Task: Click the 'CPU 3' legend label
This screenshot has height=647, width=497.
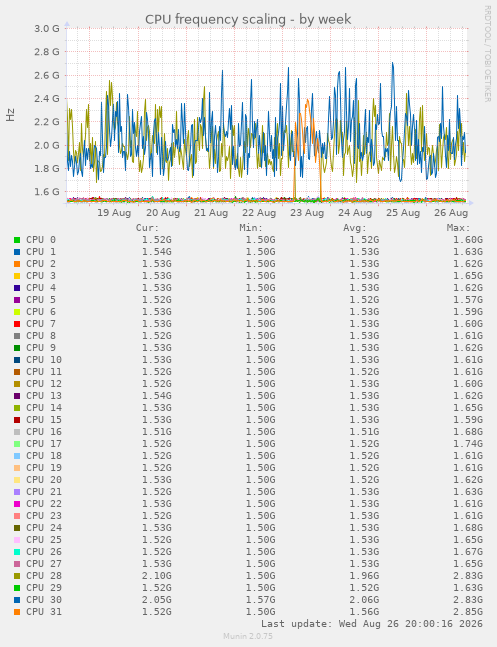Action: point(41,276)
